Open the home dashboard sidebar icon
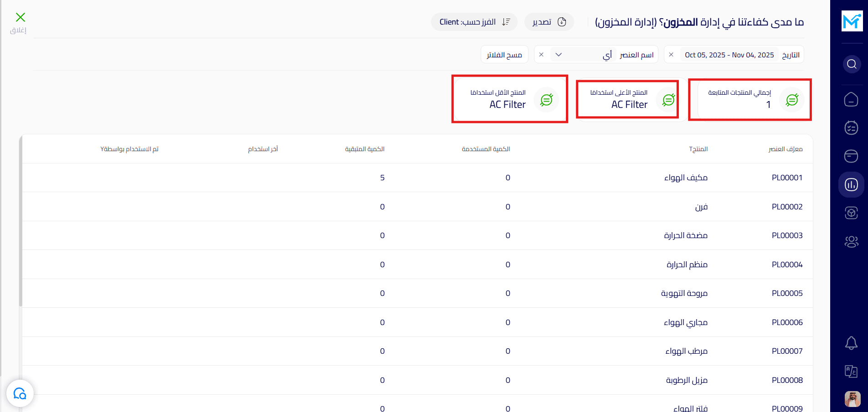 click(x=851, y=99)
